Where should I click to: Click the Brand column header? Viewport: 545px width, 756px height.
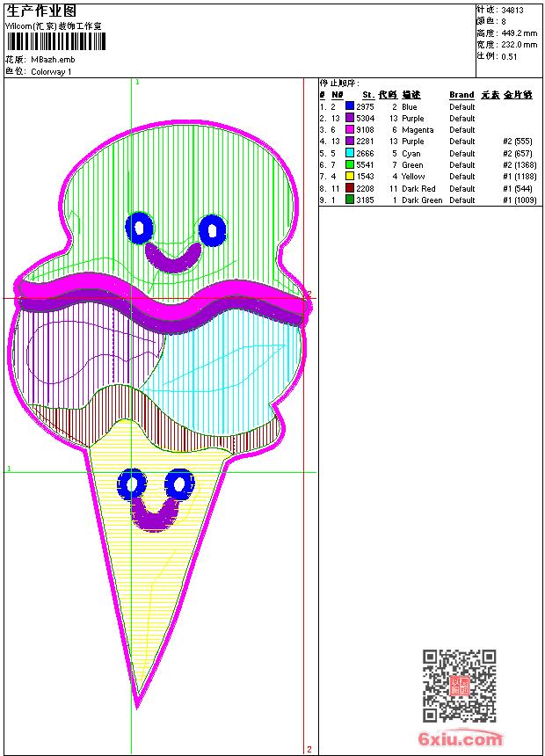(461, 95)
